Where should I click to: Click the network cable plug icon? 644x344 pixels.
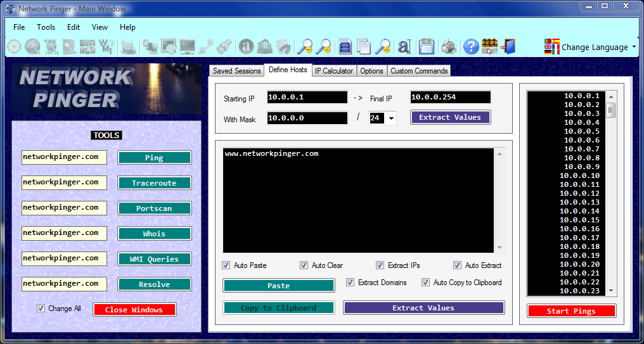tap(206, 46)
